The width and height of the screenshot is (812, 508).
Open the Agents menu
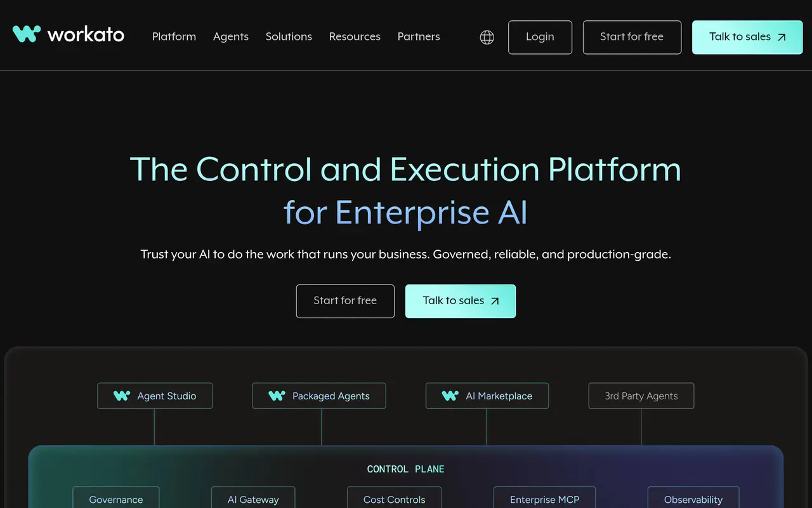(x=231, y=37)
